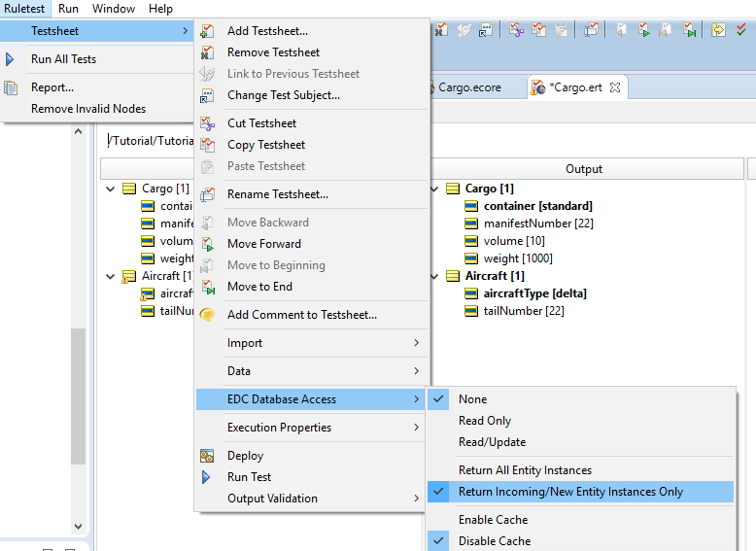This screenshot has height=551, width=756.
Task: Select tailNumber [22] in Output
Action: 524,310
